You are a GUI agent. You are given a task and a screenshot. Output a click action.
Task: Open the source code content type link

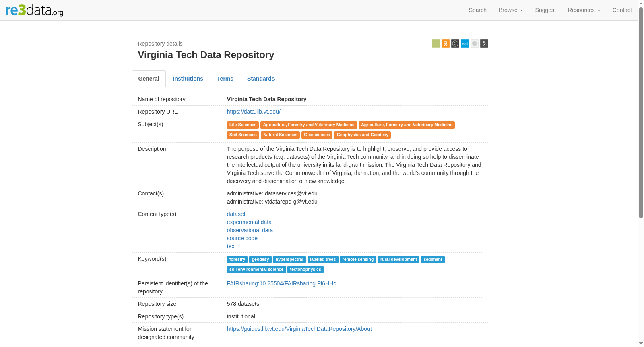(x=242, y=238)
